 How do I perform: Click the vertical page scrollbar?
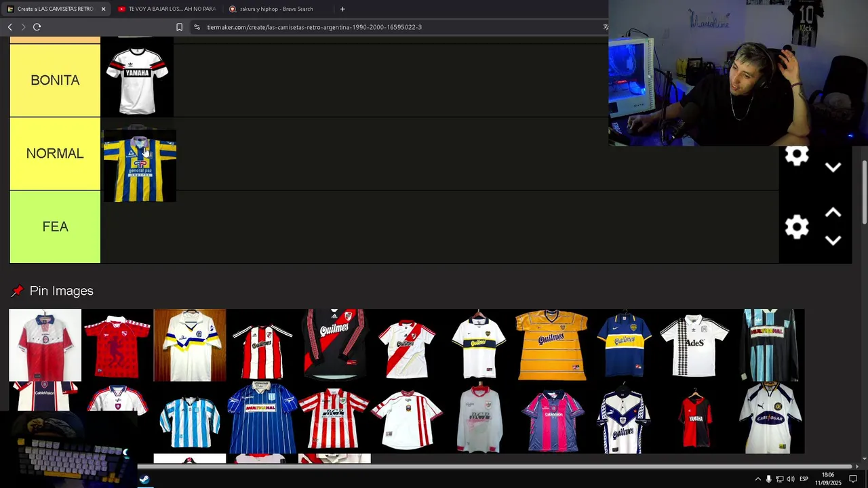[x=863, y=192]
